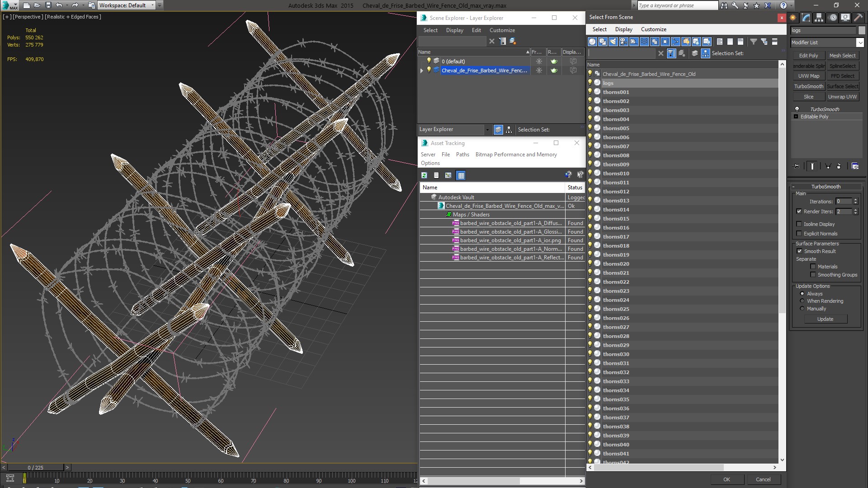
Task: Toggle display helpers filter in Select From Scene
Action: coord(634,42)
